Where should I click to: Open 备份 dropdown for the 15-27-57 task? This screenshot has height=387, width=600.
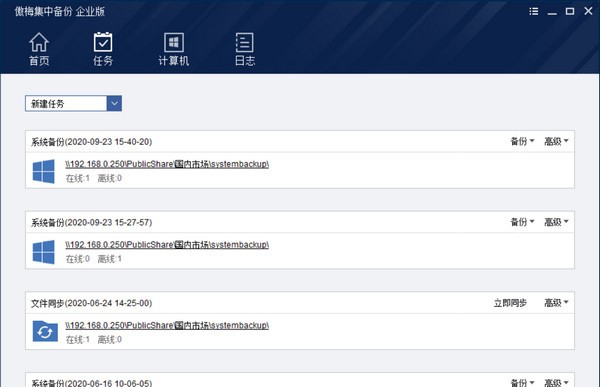522,222
